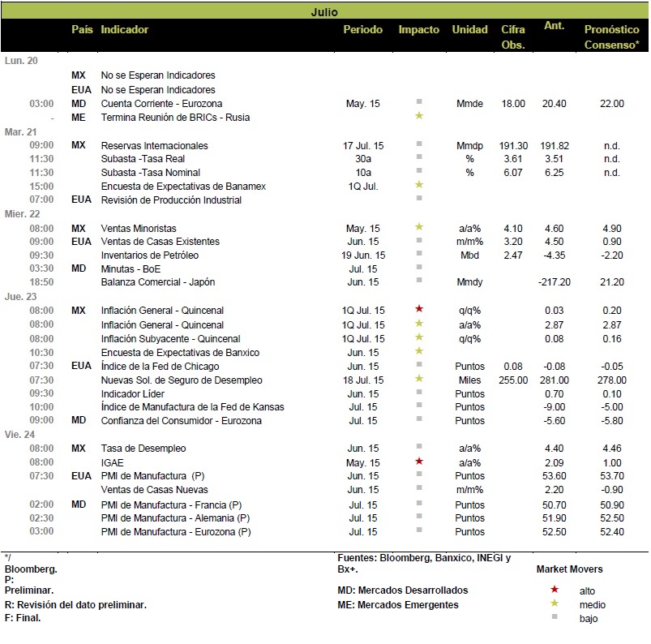The width and height of the screenshot is (651, 644).
Task: Click the gray square next to 'bajo' legend
Action: pos(555,616)
